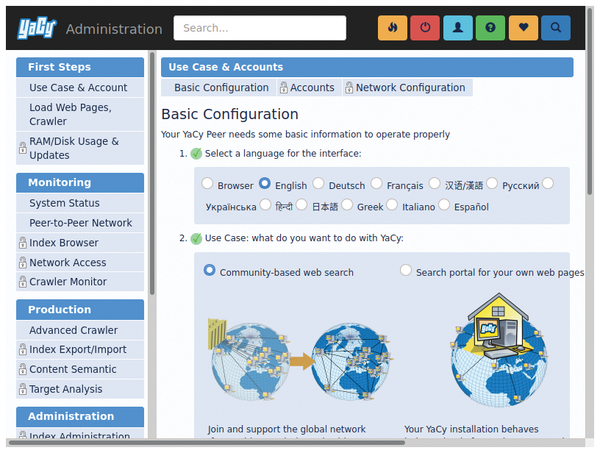Choose Community-based web search use case
Screen dimensions: 600x453
[x=209, y=270]
